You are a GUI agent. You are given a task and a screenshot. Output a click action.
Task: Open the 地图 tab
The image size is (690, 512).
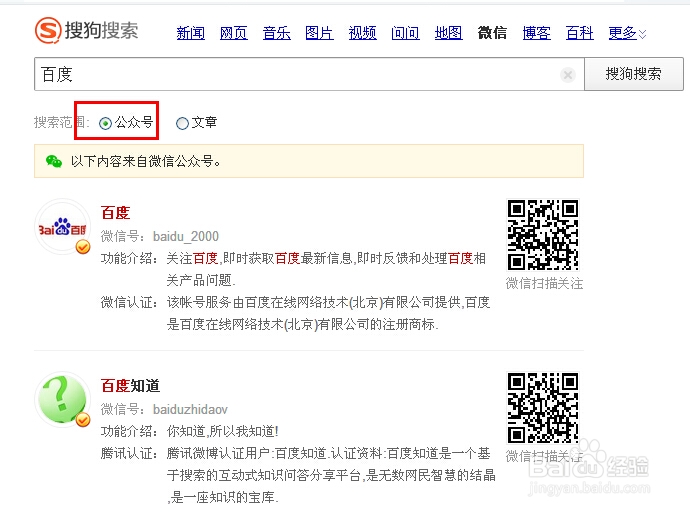click(x=448, y=33)
